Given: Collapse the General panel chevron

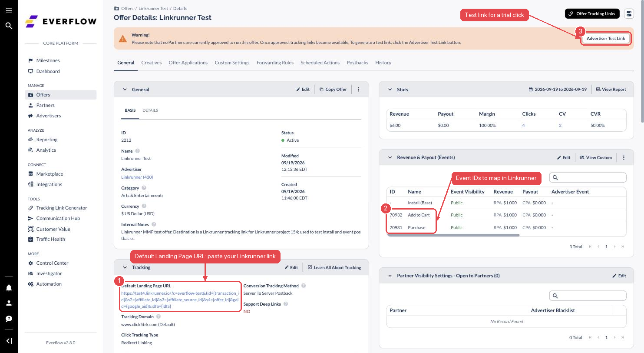Looking at the screenshot, I should tap(125, 90).
